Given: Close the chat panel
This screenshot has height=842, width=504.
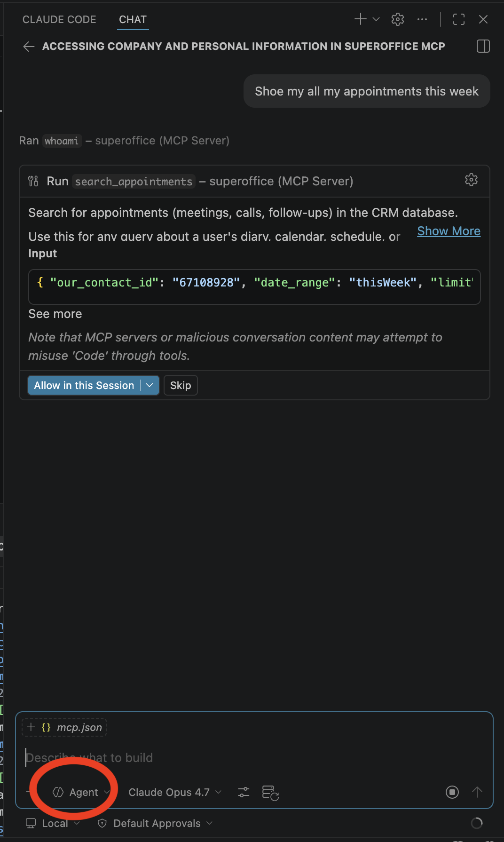Looking at the screenshot, I should (x=483, y=19).
